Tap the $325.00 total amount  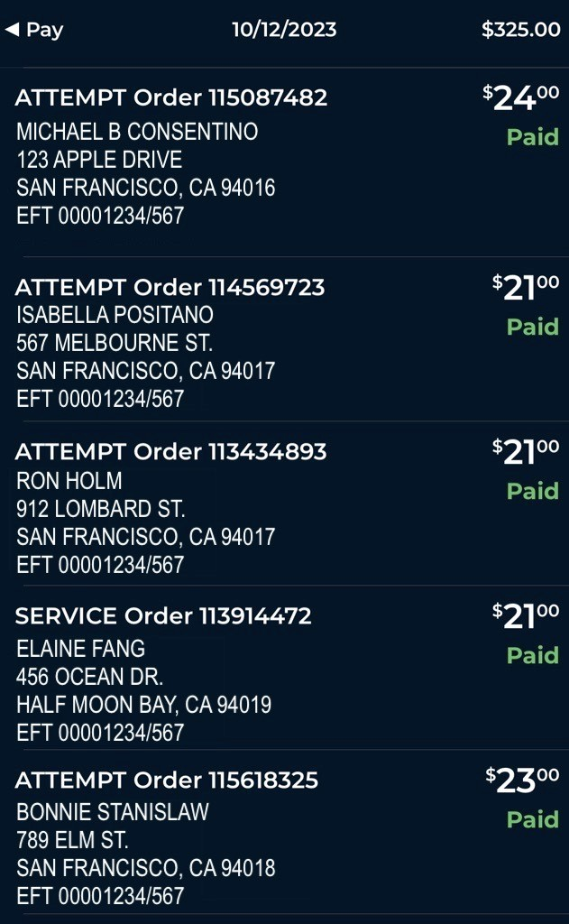(520, 30)
